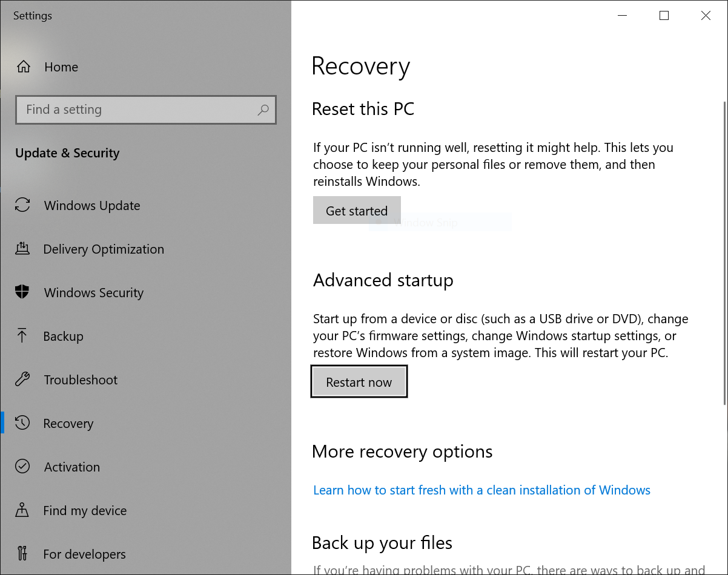This screenshot has height=575, width=728.
Task: Open the clean installation of Windows link
Action: click(481, 490)
